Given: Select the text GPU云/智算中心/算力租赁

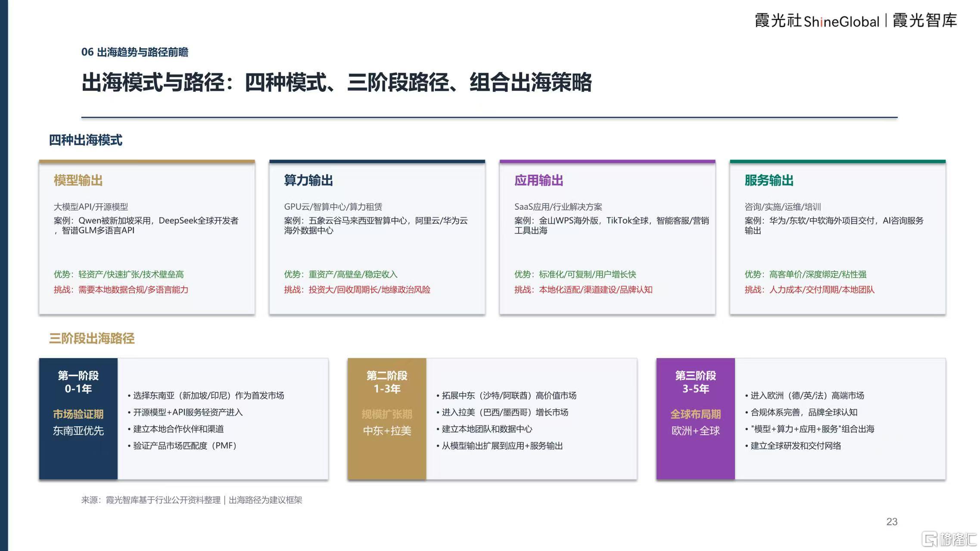Looking at the screenshot, I should coord(333,207).
